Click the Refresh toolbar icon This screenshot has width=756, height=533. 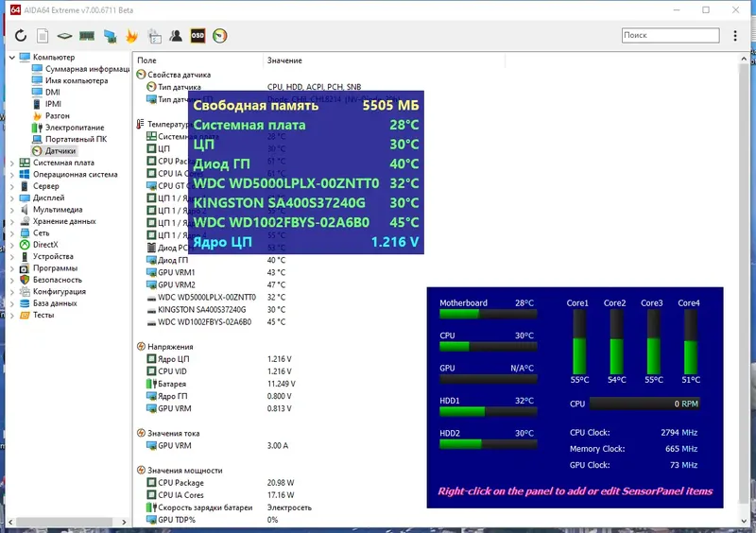pyautogui.click(x=20, y=36)
